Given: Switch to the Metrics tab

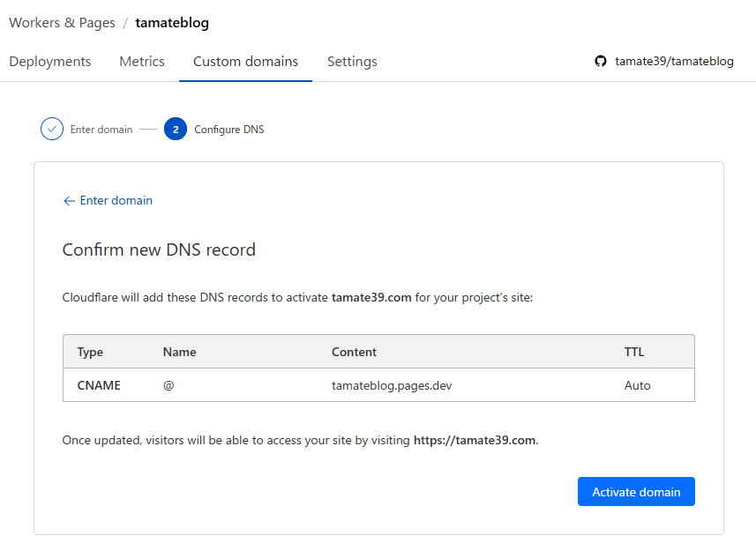Looking at the screenshot, I should tap(142, 62).
